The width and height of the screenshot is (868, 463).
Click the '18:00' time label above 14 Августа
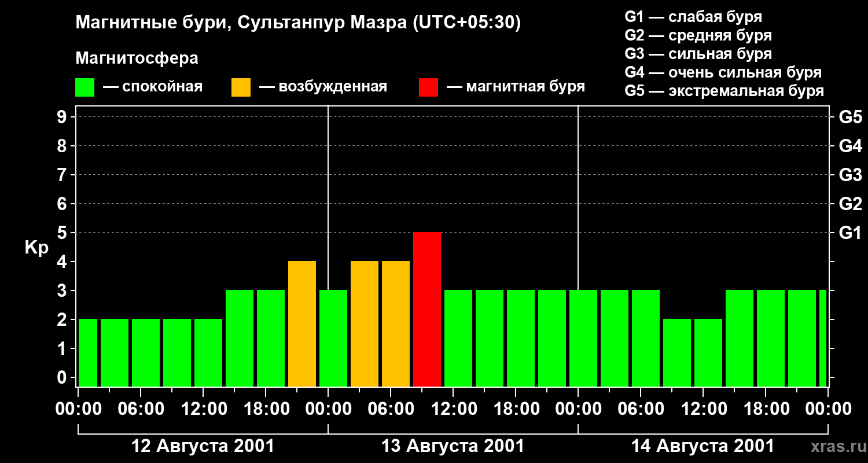[x=766, y=409]
